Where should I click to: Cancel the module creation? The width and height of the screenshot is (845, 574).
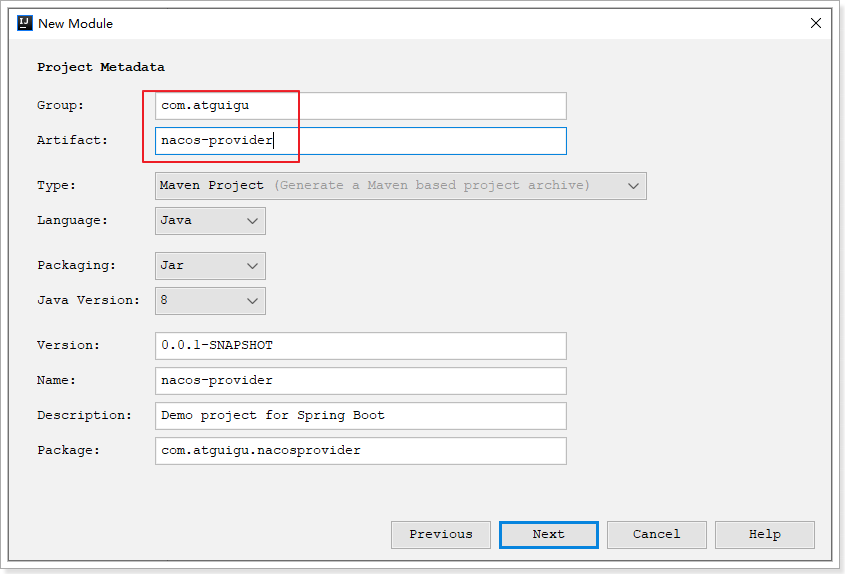(x=656, y=535)
